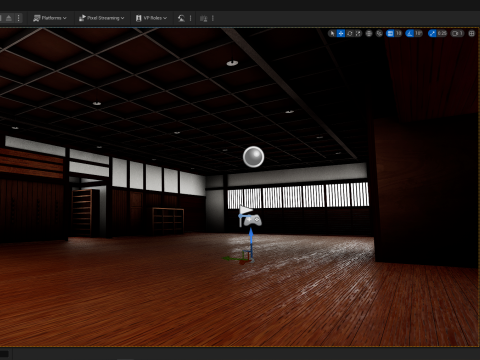Activate the Scale transform tool
480x360 pixels.
click(358, 33)
